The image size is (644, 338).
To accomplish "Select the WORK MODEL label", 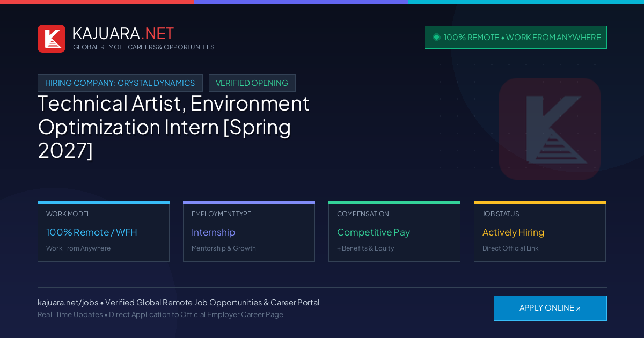I will click(68, 214).
